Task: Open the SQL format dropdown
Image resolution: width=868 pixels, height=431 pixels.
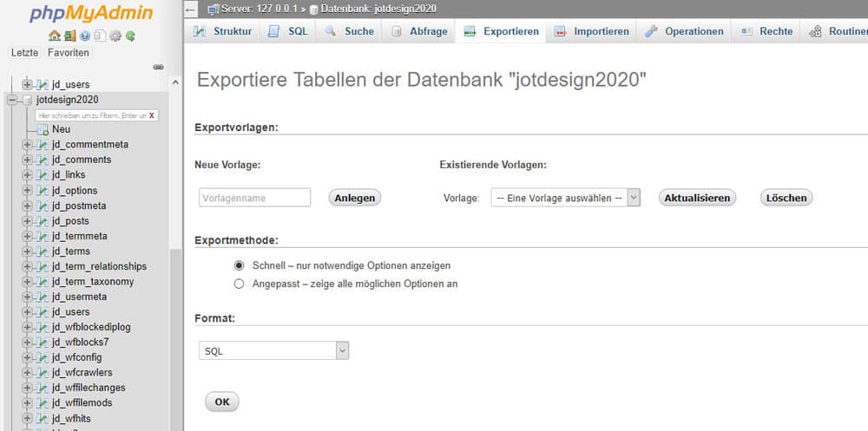Action: pyautogui.click(x=274, y=350)
